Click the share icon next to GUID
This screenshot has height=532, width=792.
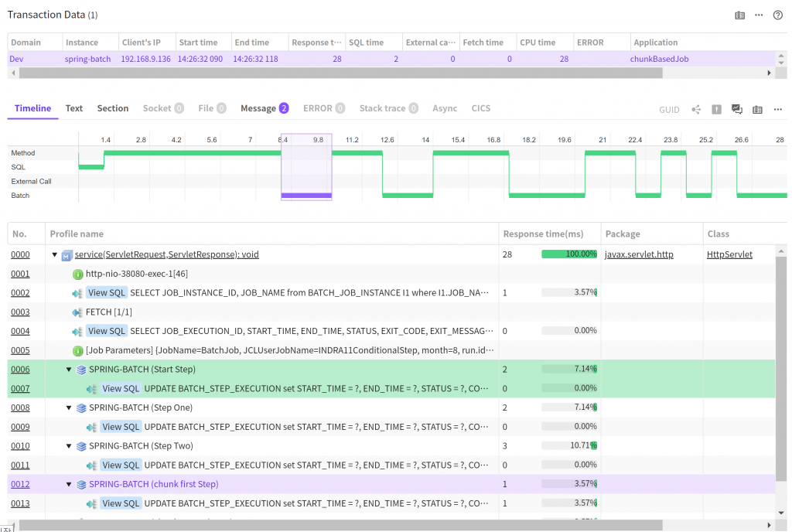coord(696,109)
